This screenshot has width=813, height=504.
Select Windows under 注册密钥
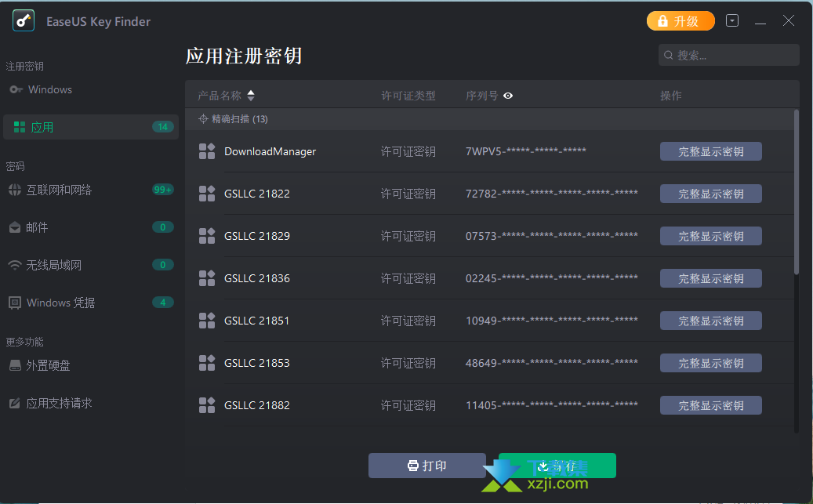[x=49, y=89]
